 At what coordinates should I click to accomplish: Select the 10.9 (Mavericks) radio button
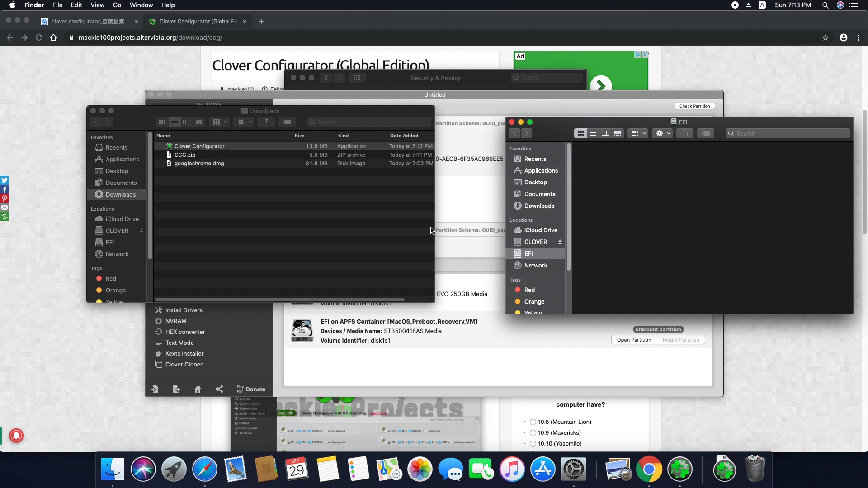coord(533,433)
